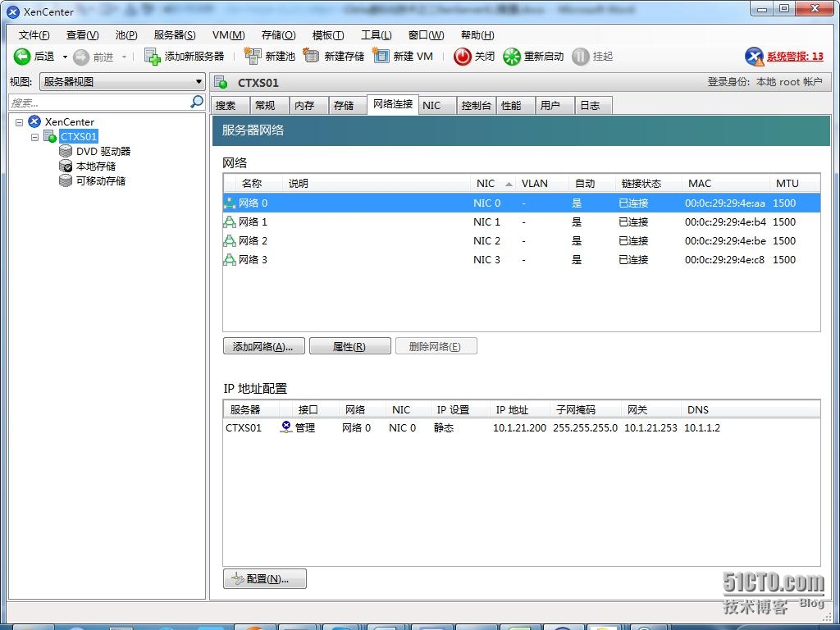The width and height of the screenshot is (840, 630).
Task: Open the 视图 服务器视图 dropdown
Action: pyautogui.click(x=122, y=82)
